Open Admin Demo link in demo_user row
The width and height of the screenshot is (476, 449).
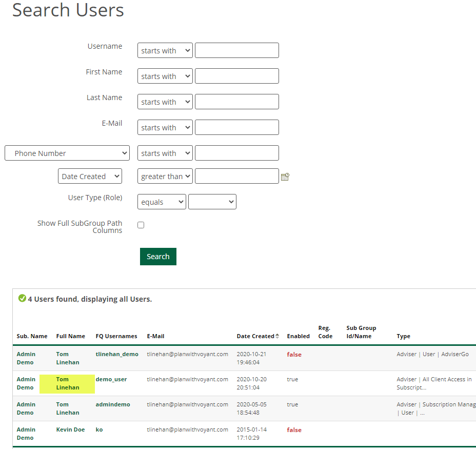(26, 384)
